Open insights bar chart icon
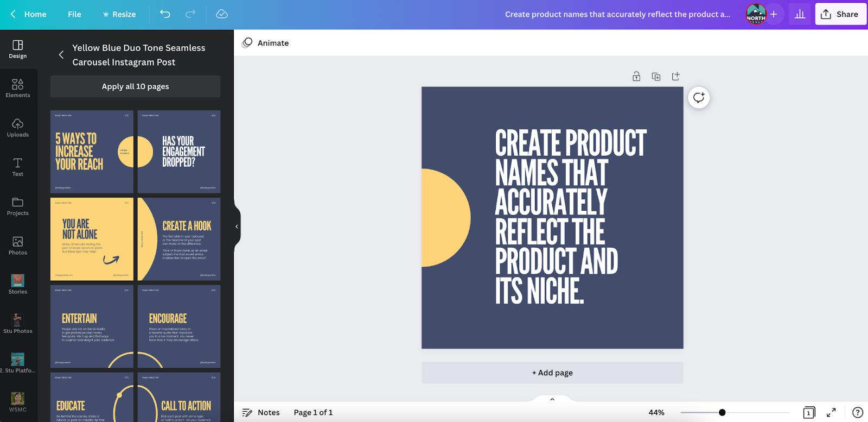Image resolution: width=868 pixels, height=422 pixels. [800, 14]
